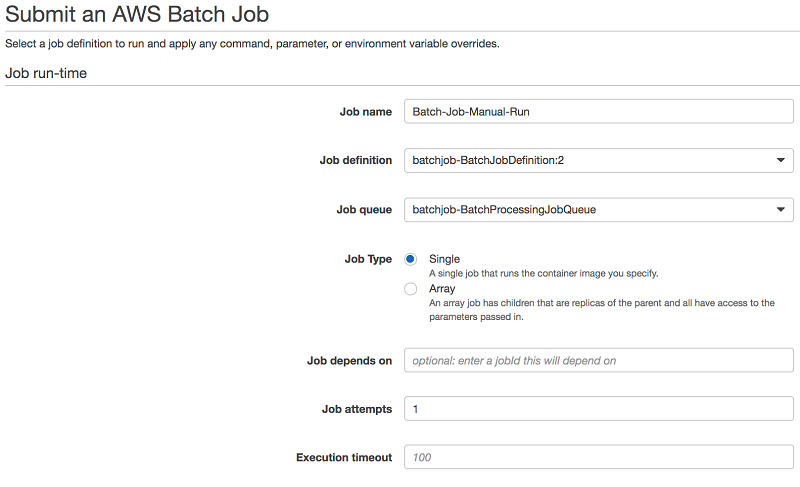This screenshot has width=800, height=487.
Task: Click the Execution timeout input field
Action: click(x=598, y=457)
